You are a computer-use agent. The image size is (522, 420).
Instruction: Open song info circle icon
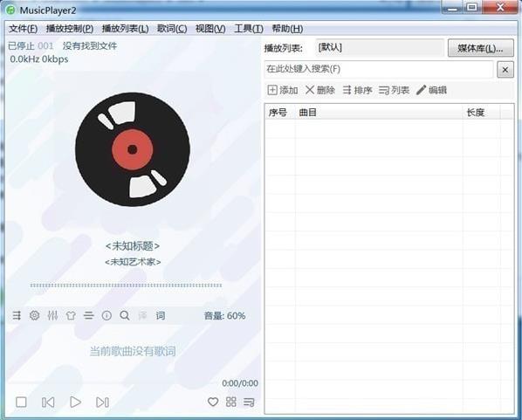pos(106,315)
